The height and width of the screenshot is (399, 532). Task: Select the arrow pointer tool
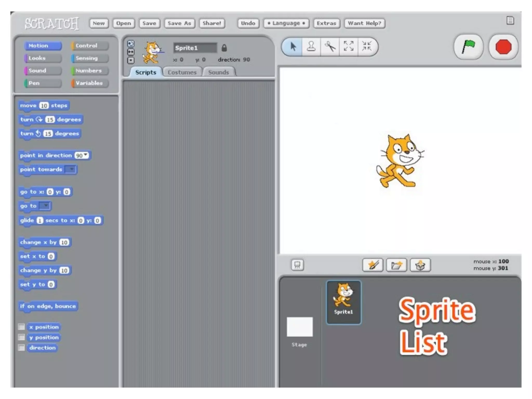point(293,47)
